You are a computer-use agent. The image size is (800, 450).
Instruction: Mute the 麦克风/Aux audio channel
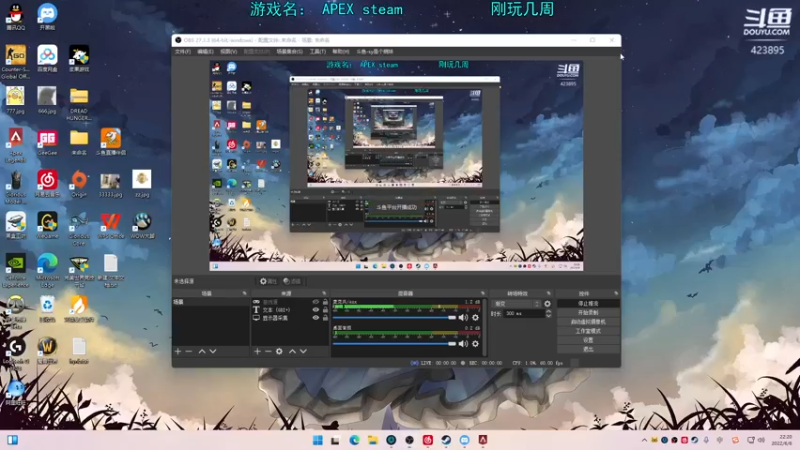(463, 317)
